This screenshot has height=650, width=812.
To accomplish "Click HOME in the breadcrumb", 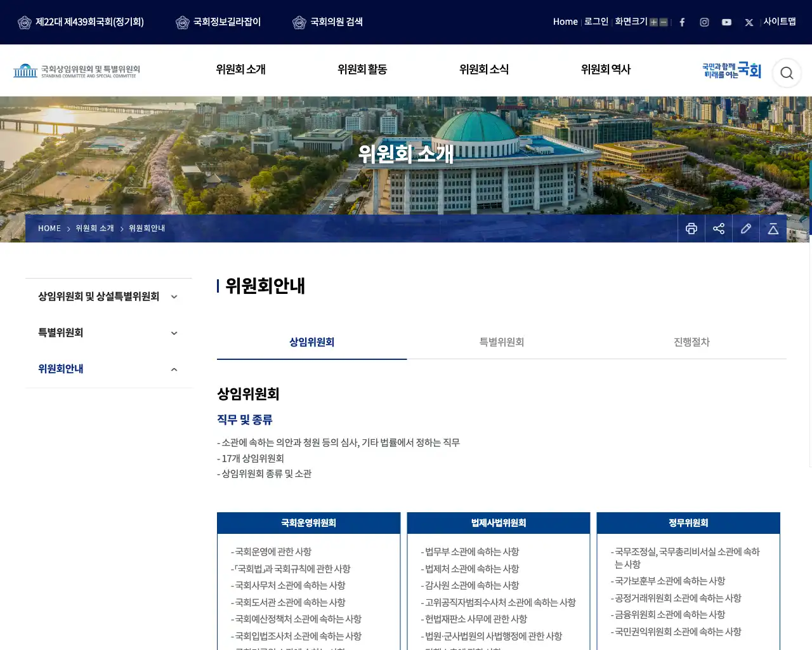I will [x=49, y=229].
